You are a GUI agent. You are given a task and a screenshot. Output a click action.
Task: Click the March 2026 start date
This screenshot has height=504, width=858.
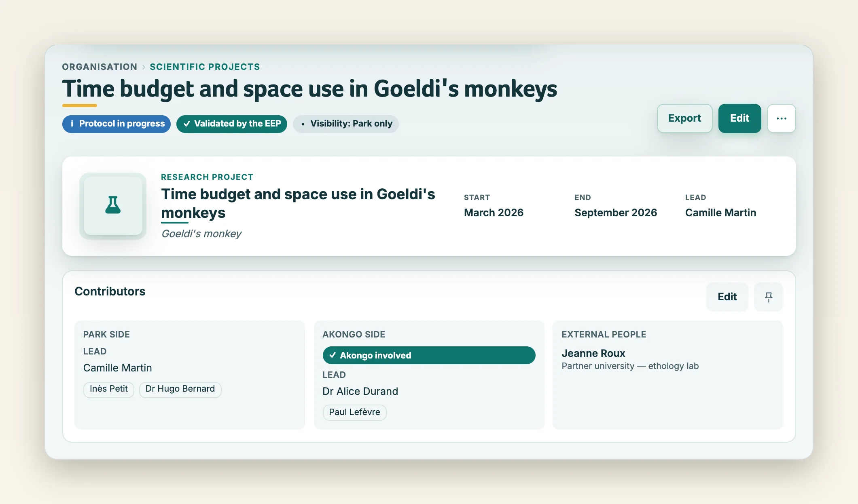point(494,213)
